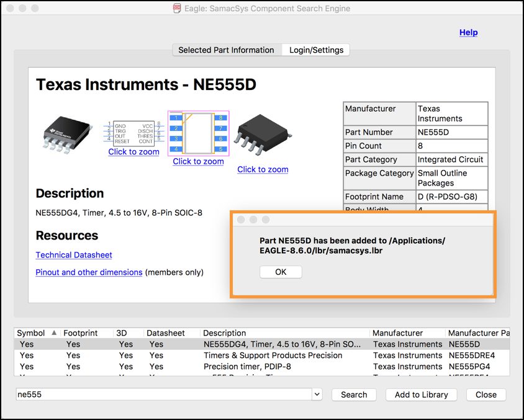Screen dimensions: 524x420
Task: Zoom the footprint via its Click to zoom link
Action: pos(198,161)
